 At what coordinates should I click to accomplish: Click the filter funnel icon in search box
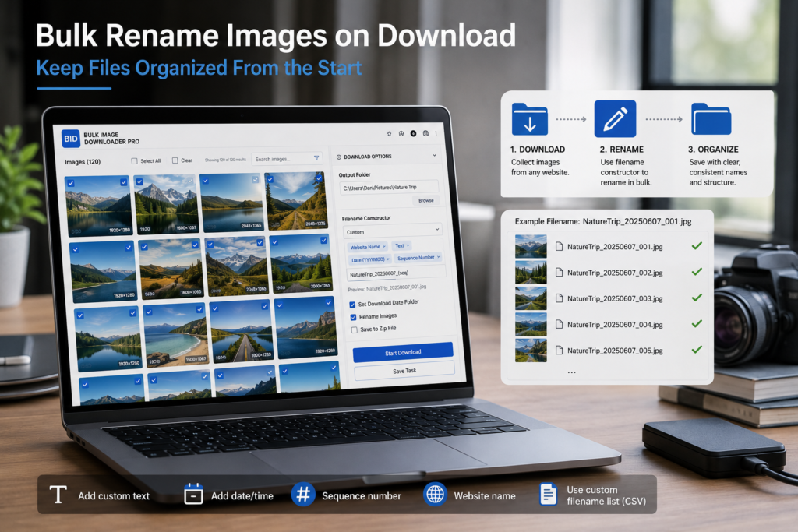[x=316, y=158]
